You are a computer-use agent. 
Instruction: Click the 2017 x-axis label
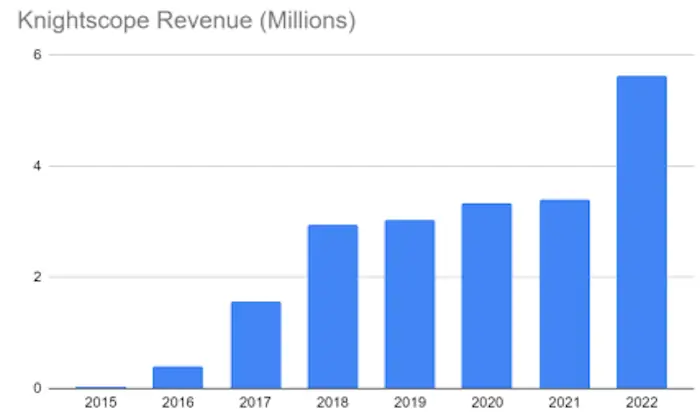tap(255, 402)
